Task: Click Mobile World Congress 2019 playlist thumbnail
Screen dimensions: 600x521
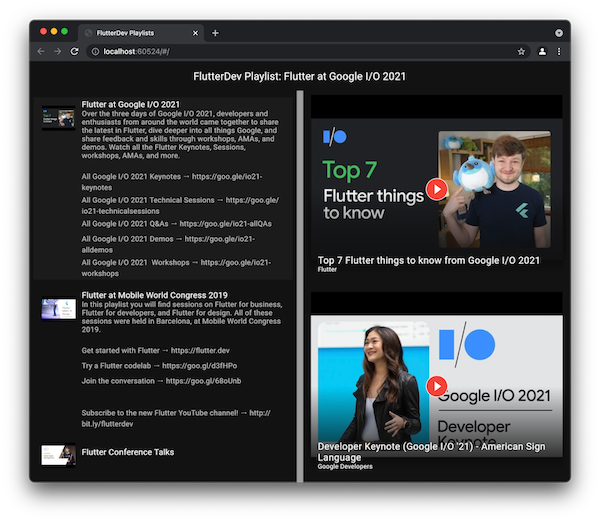Action: pyautogui.click(x=58, y=308)
